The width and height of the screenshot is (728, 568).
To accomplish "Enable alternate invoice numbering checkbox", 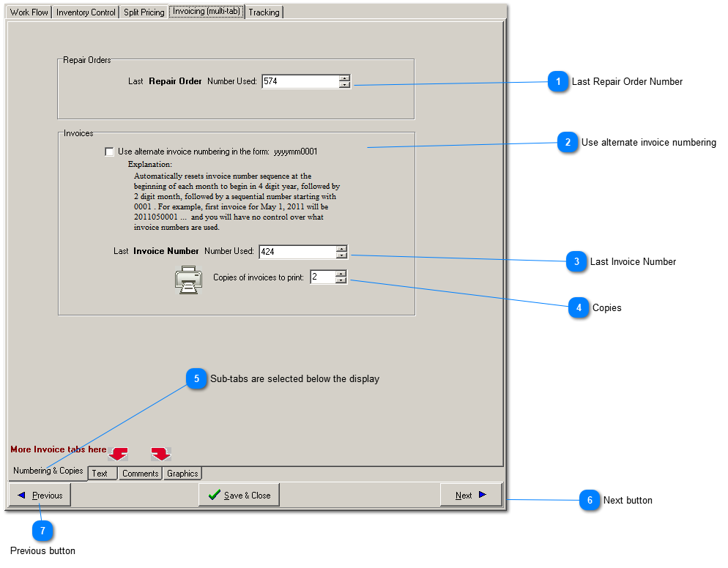I will (110, 152).
